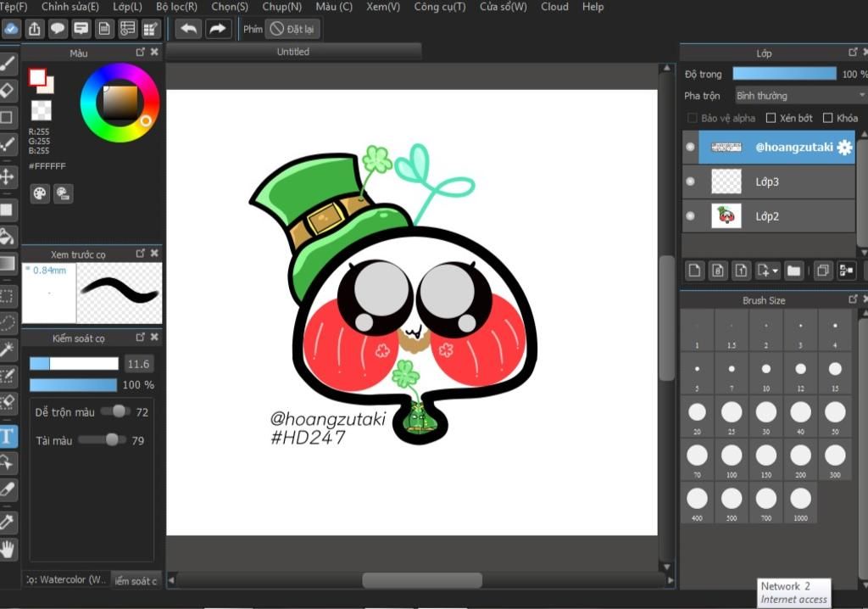Click the Redo arrow
This screenshot has width=868, height=609.
point(218,29)
